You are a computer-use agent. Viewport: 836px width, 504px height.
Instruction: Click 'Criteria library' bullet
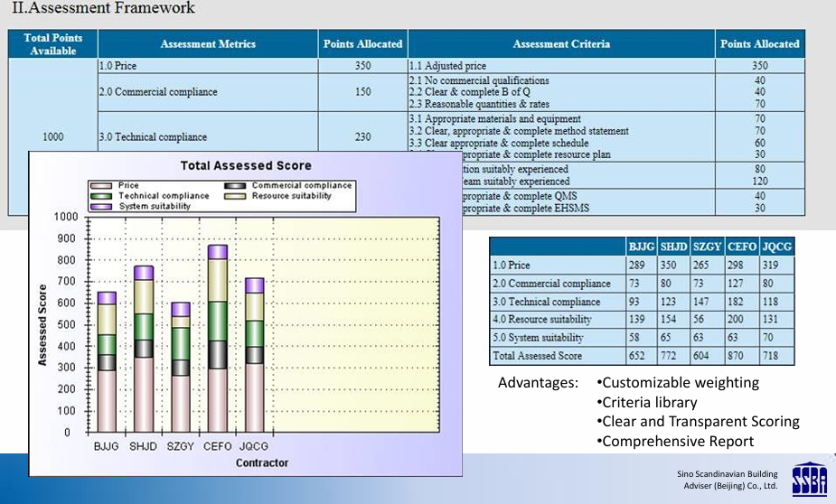(647, 403)
